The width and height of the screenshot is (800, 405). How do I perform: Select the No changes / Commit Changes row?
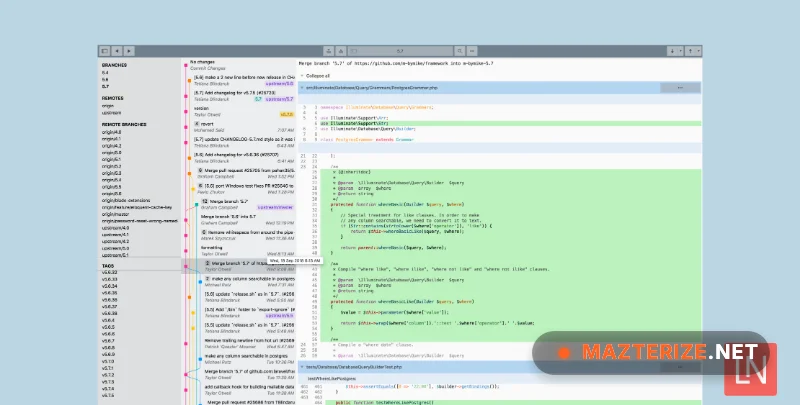(x=240, y=65)
